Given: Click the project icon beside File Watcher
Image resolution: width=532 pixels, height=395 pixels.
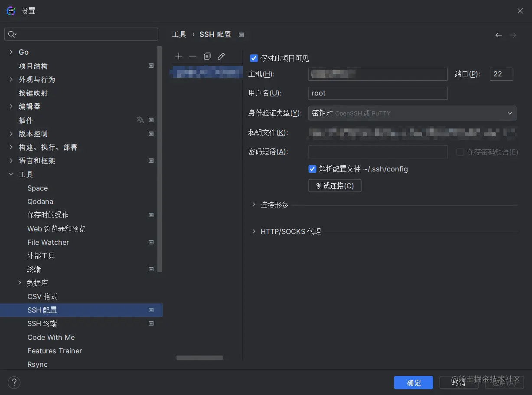Looking at the screenshot, I should [151, 242].
